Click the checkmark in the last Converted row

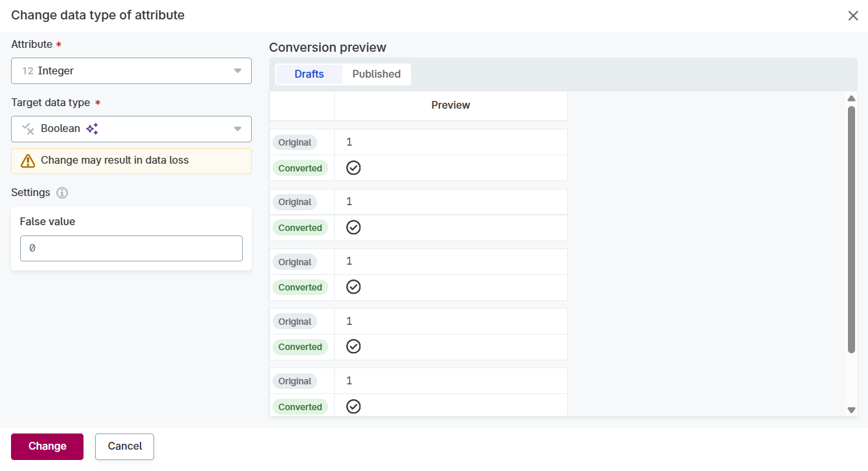(x=353, y=406)
